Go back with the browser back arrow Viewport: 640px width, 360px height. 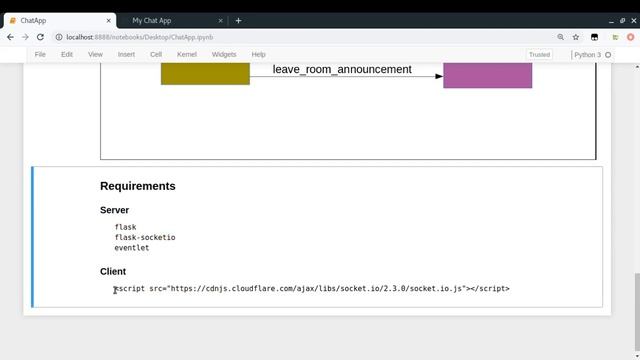pos(10,37)
